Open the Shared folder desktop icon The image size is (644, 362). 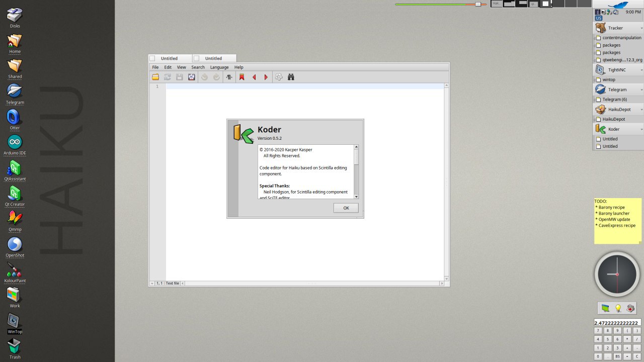click(x=15, y=68)
